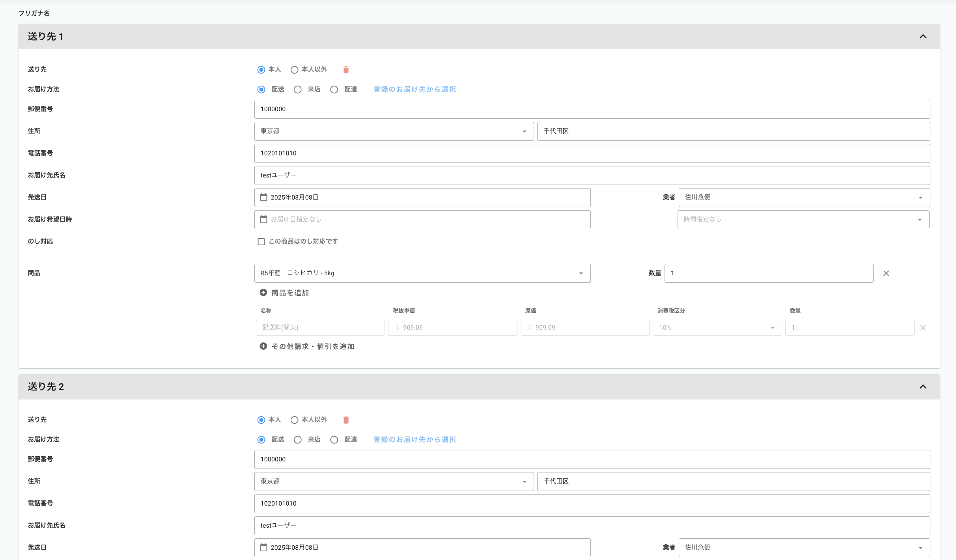Click 千代田区 address field in 送り先 2

(734, 482)
